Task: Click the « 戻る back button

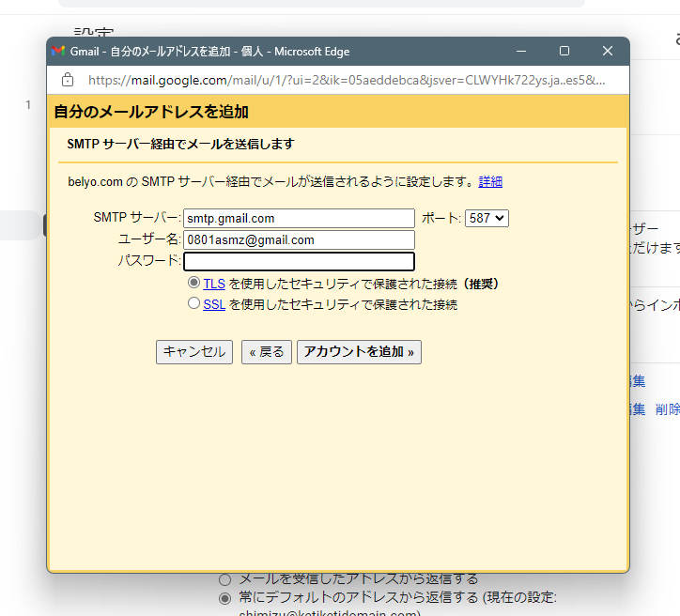Action: (x=267, y=352)
